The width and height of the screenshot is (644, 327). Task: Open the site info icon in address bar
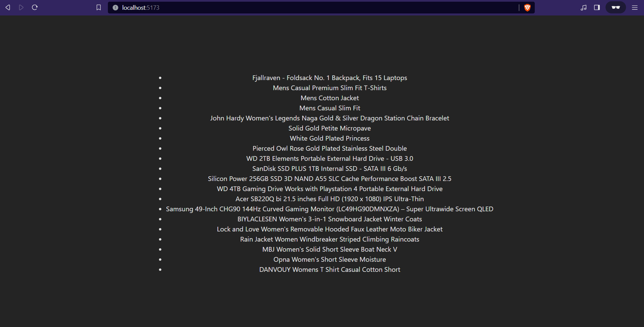(115, 7)
